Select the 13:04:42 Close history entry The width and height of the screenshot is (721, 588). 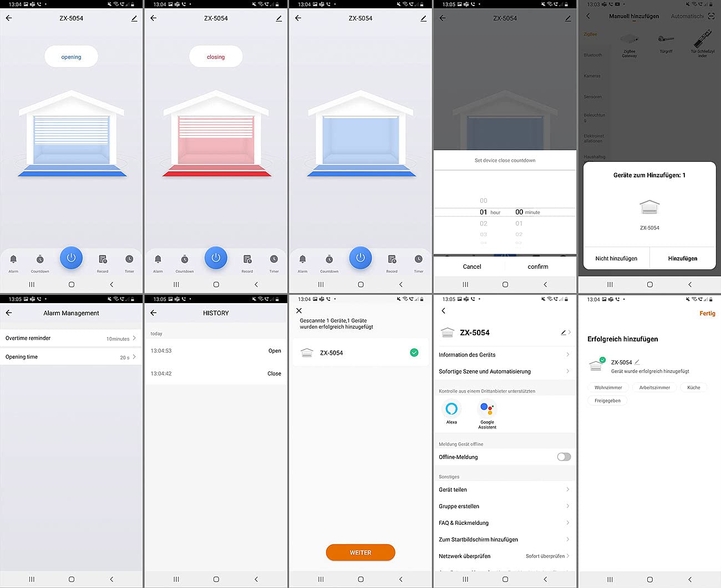click(216, 374)
